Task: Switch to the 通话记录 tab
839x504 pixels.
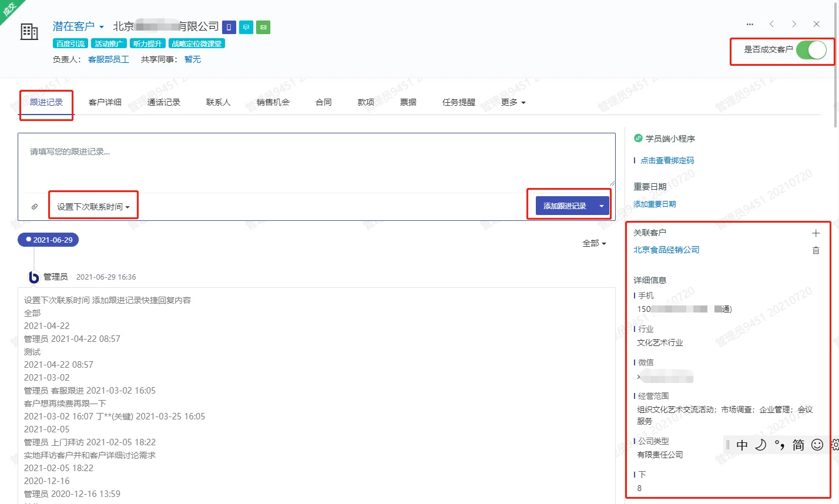Action: (x=164, y=102)
